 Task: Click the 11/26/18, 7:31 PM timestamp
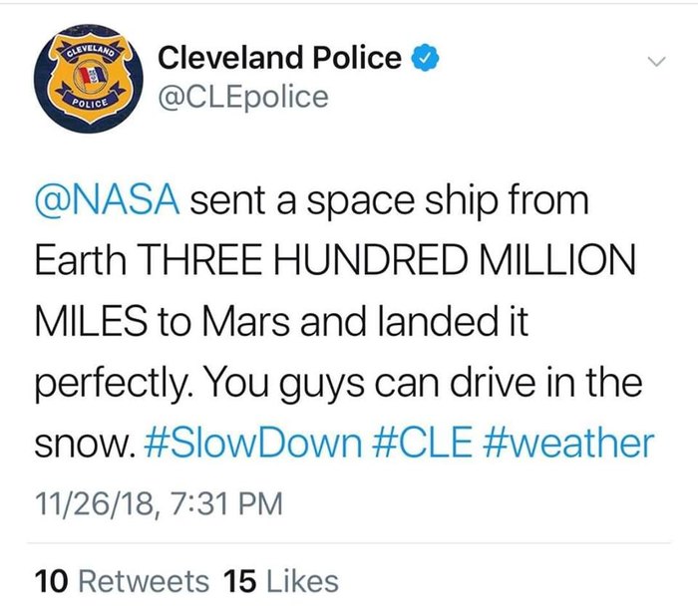coord(159,504)
